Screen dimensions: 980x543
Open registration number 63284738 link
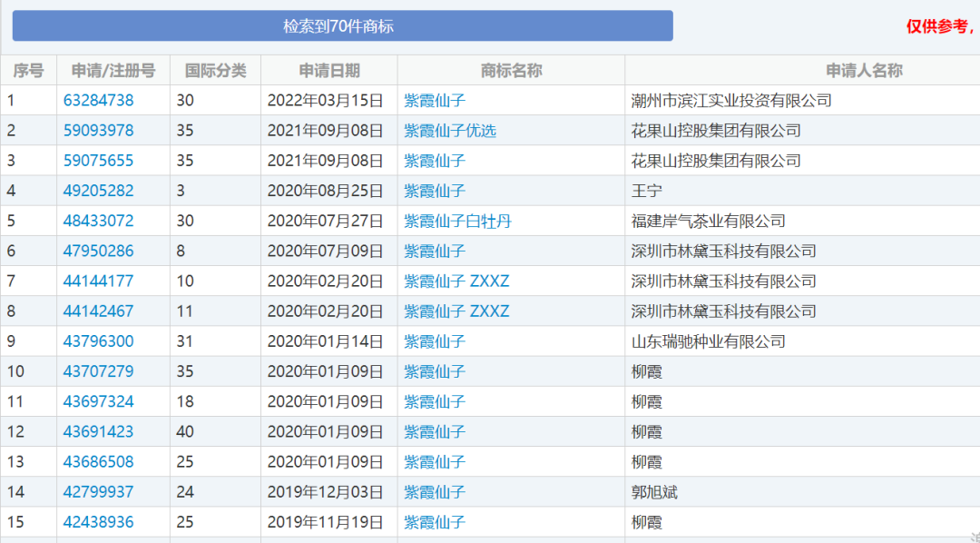click(x=98, y=100)
